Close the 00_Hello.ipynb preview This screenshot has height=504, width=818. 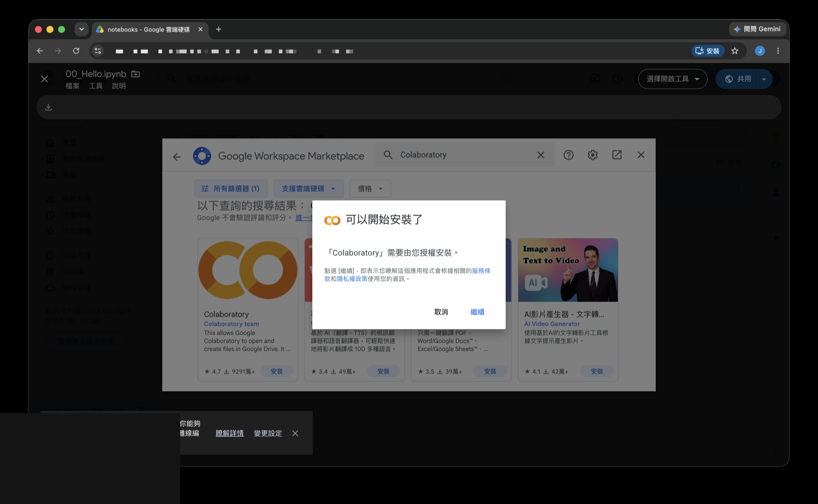(45, 79)
